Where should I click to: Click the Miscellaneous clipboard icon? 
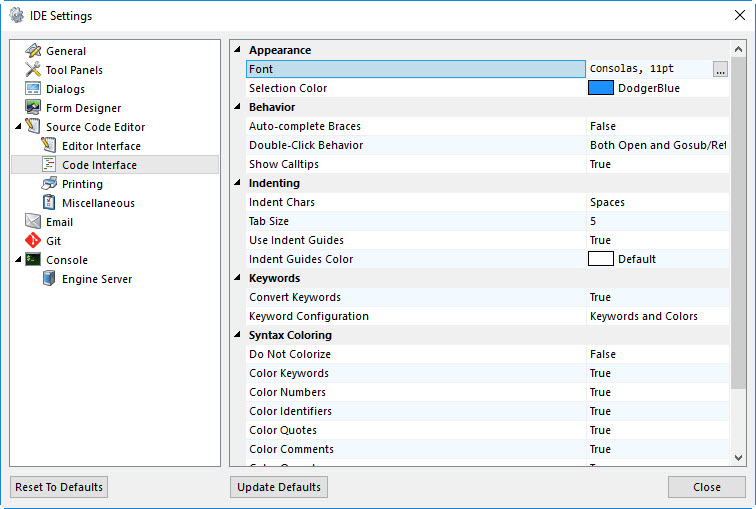click(49, 202)
